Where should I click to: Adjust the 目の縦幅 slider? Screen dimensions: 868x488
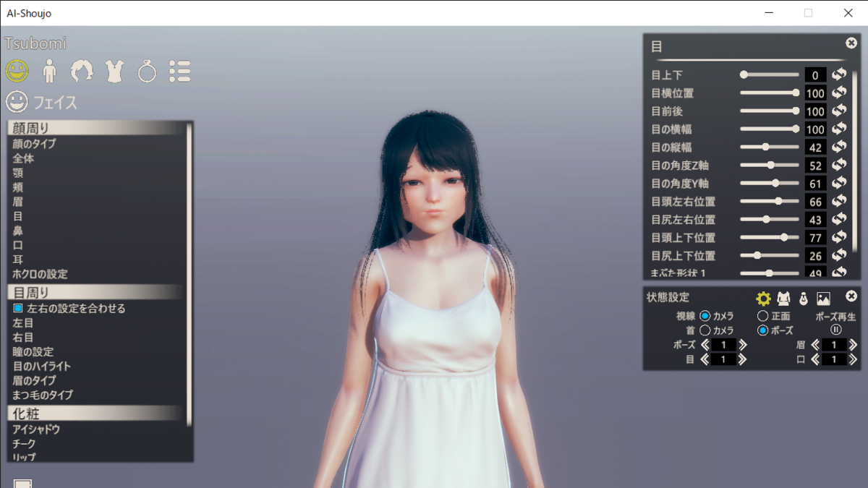770,147
